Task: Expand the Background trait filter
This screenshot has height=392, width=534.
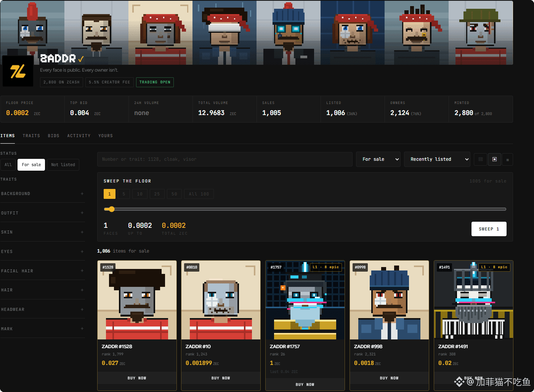Action: click(x=42, y=194)
